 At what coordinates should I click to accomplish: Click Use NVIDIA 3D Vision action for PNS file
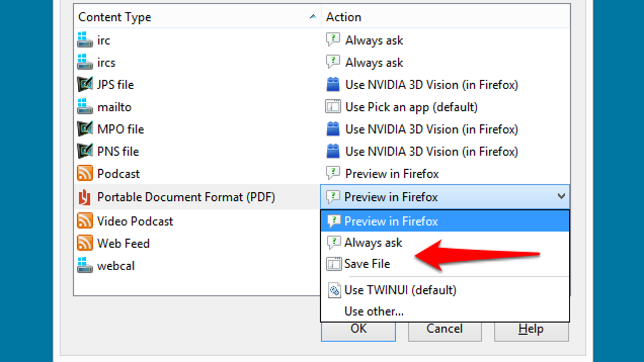point(431,152)
